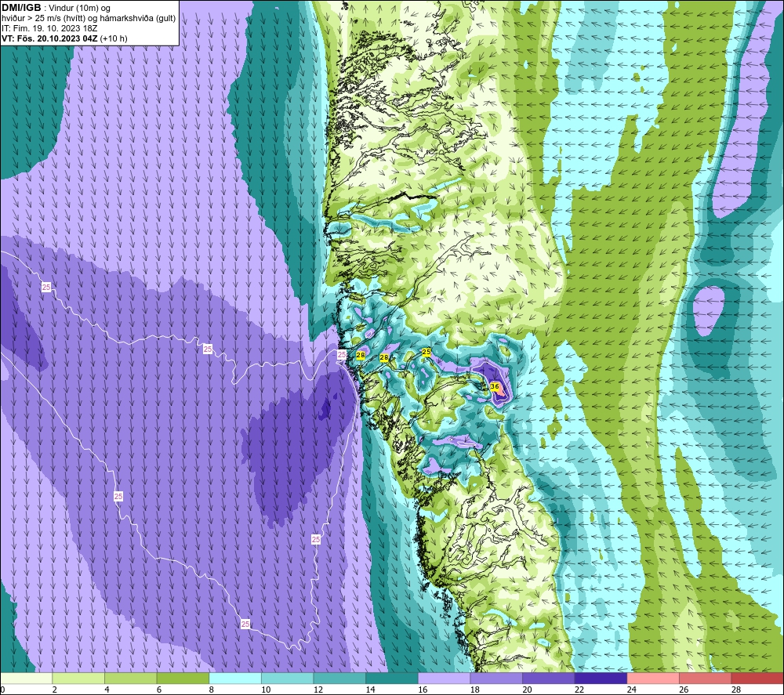Click the northwesternmost white 25 contour label
784x695 pixels.
46,287
